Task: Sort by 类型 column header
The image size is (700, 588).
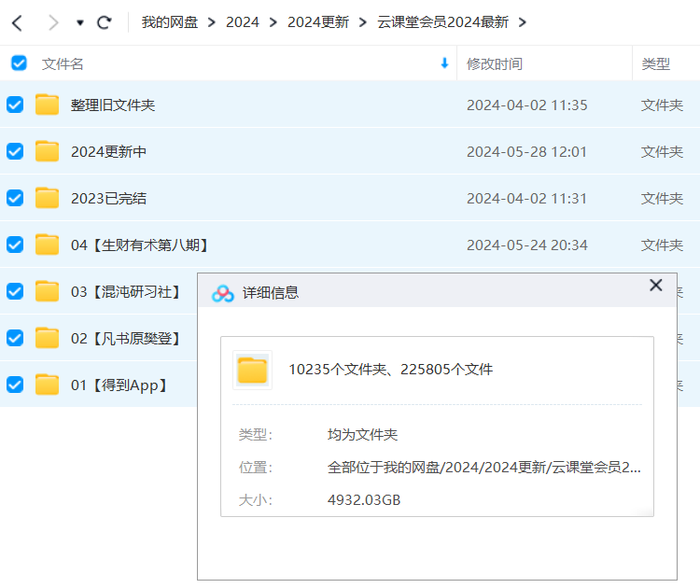Action: click(x=656, y=63)
